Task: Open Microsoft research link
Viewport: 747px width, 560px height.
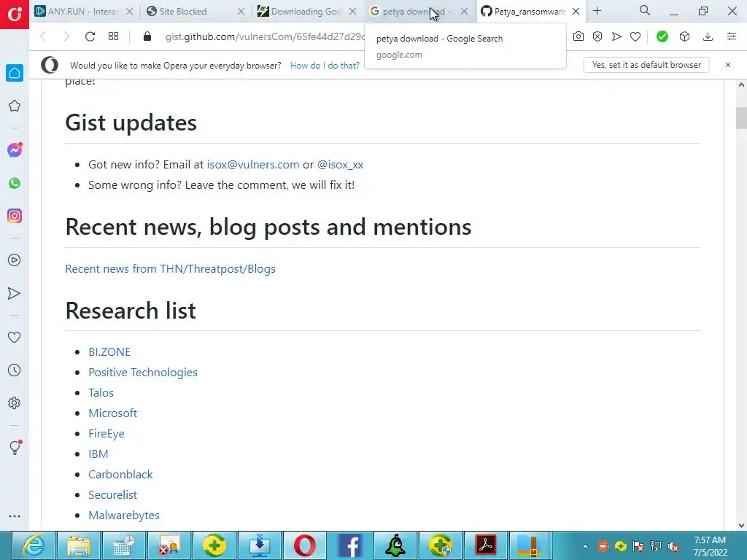Action: pos(113,413)
